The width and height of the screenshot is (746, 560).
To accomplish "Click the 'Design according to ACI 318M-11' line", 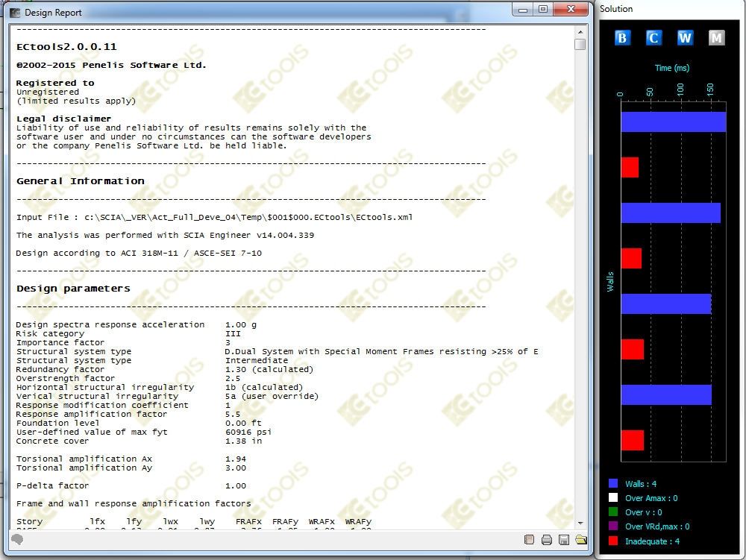I will coord(139,254).
